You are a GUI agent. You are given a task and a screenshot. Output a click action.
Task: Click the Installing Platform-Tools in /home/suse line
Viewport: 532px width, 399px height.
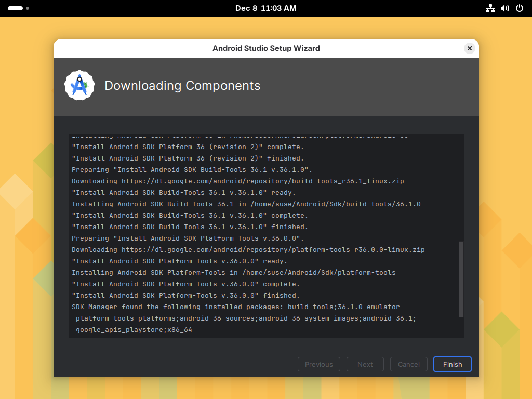coord(233,272)
